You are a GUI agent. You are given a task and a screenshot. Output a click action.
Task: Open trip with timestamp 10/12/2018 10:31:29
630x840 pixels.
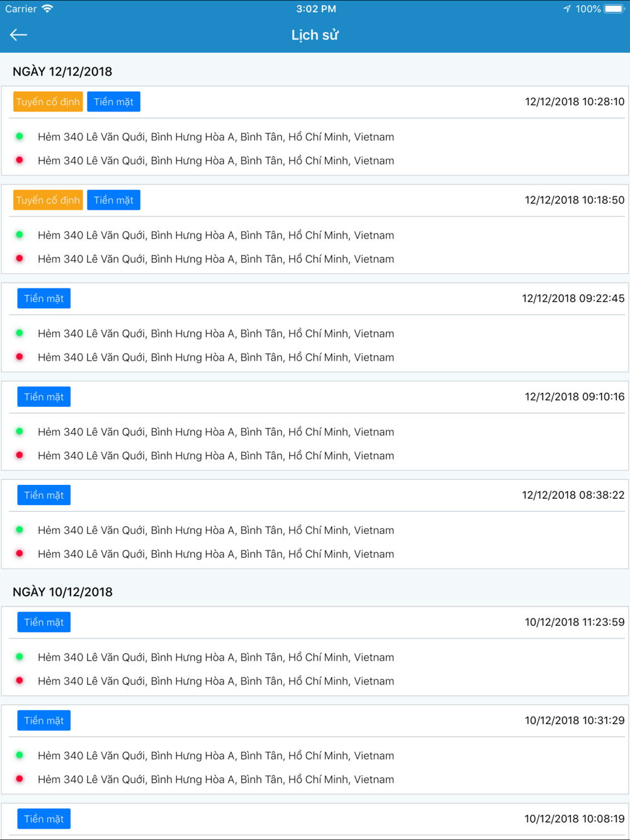[x=315, y=749]
